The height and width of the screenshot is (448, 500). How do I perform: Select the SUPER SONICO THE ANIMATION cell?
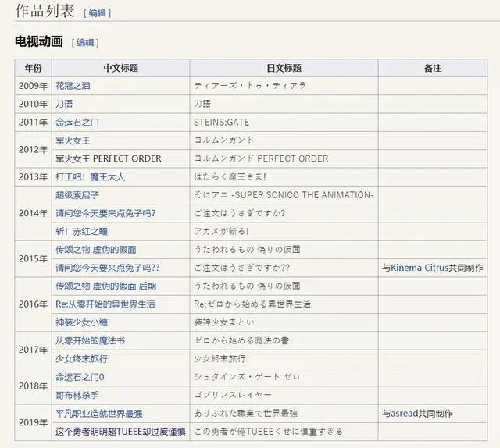click(284, 195)
